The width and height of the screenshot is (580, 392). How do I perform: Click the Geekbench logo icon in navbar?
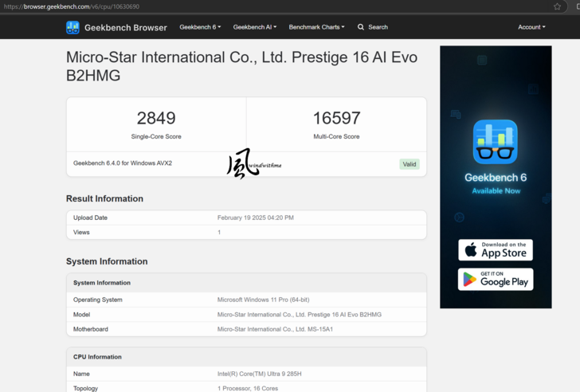(72, 27)
